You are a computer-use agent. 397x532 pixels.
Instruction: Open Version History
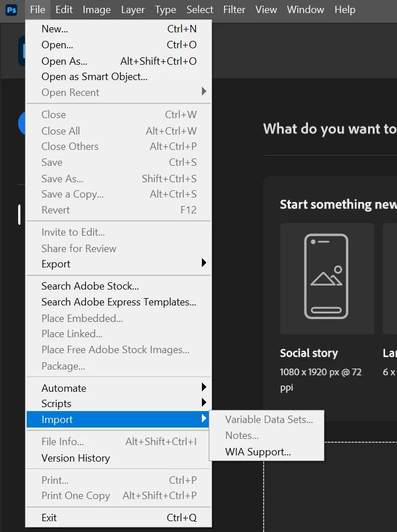pos(119,458)
